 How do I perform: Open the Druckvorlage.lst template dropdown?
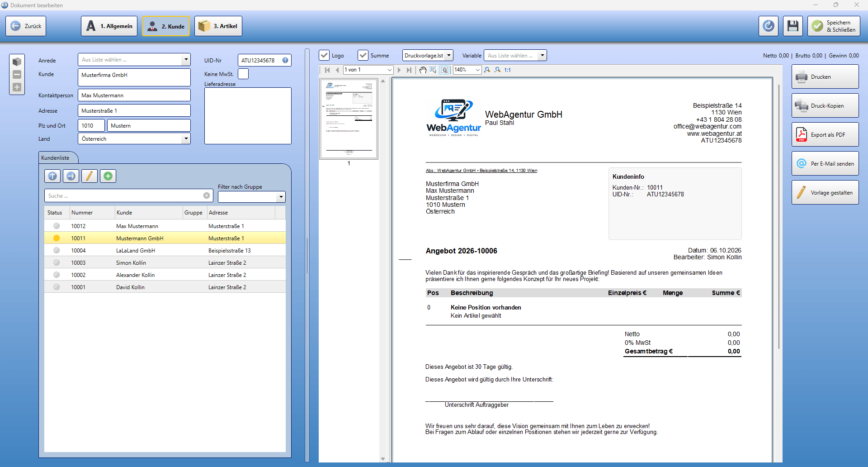click(x=448, y=55)
